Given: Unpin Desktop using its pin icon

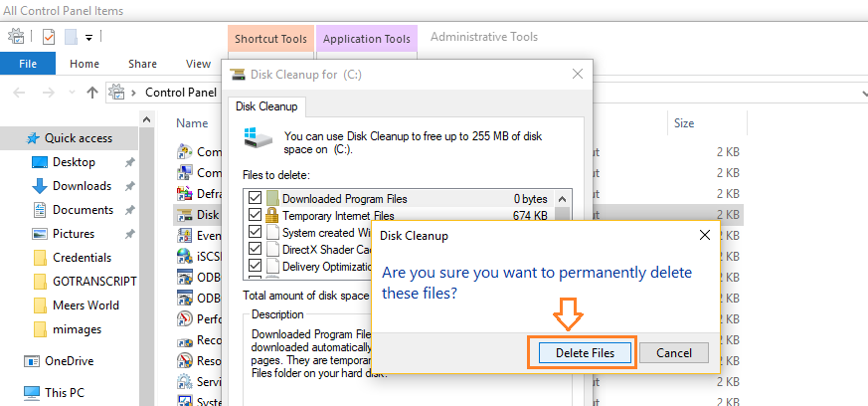Looking at the screenshot, I should tap(129, 163).
